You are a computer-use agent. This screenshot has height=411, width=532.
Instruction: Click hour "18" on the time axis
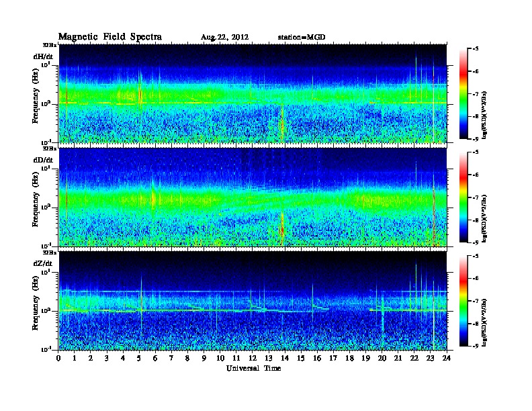pos(349,358)
